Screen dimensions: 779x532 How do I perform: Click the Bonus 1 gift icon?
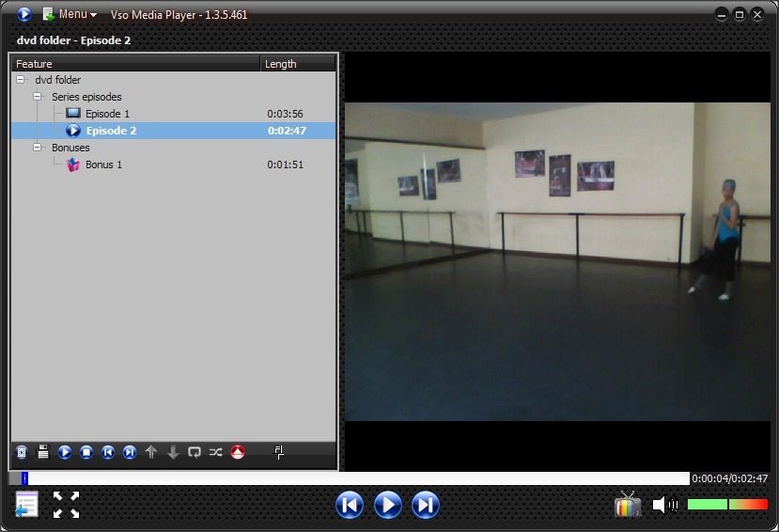point(73,164)
